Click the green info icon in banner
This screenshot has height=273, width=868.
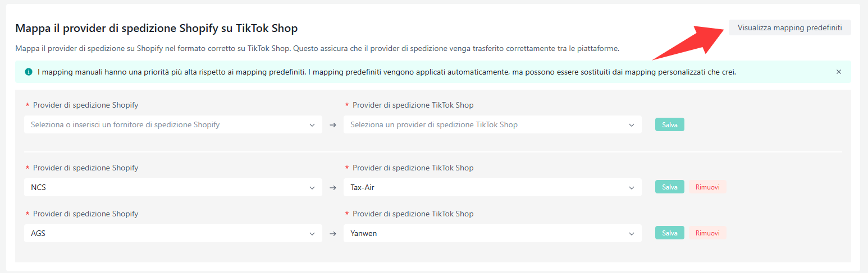tap(29, 72)
